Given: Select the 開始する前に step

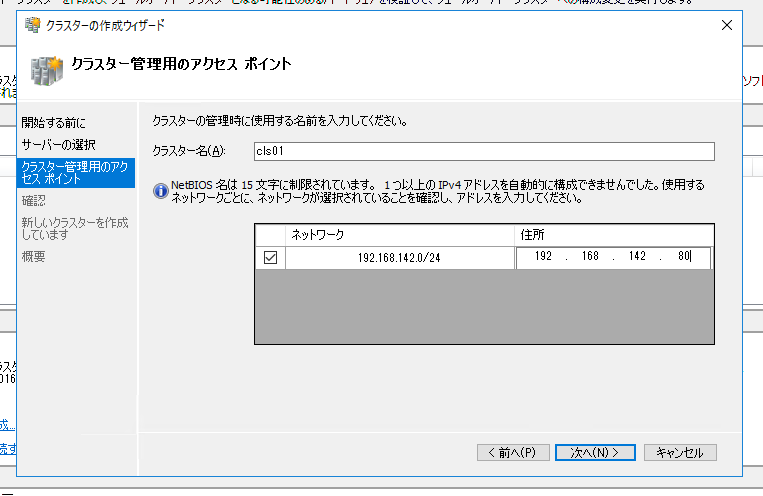Looking at the screenshot, I should [x=54, y=123].
